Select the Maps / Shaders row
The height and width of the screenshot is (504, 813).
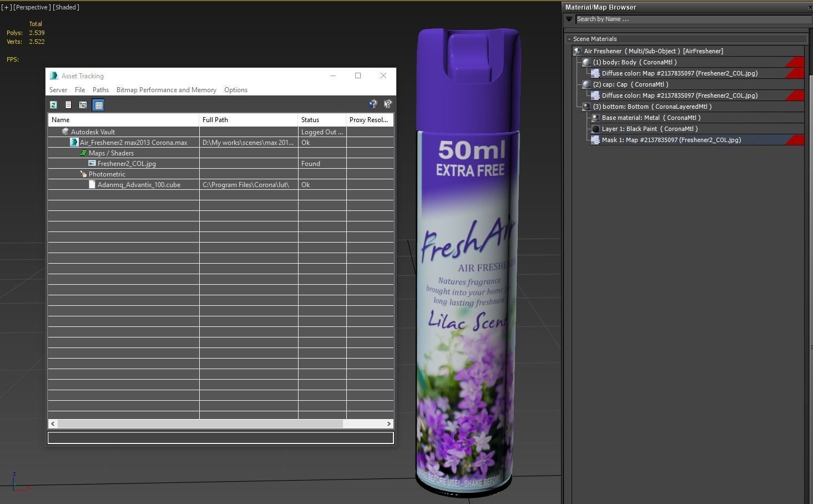pyautogui.click(x=221, y=153)
